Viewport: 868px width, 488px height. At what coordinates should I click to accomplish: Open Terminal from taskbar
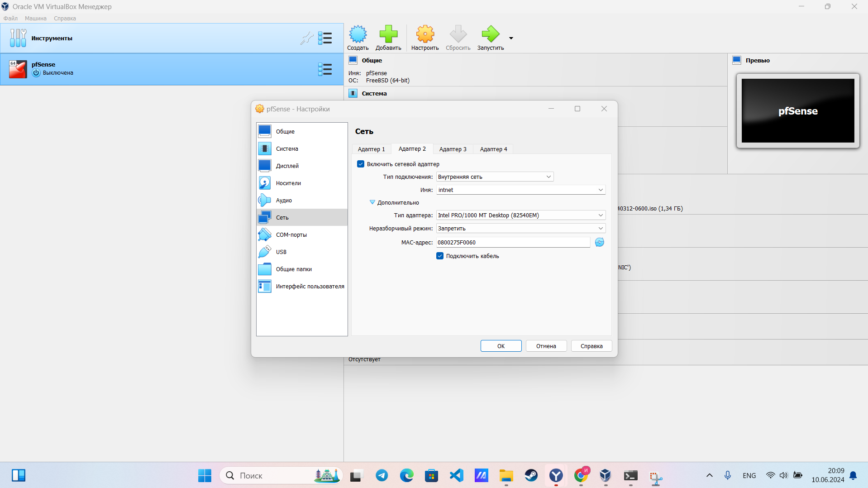click(630, 475)
